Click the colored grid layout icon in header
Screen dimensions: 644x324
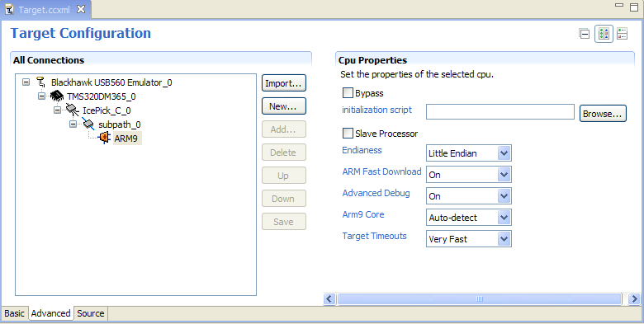point(604,34)
